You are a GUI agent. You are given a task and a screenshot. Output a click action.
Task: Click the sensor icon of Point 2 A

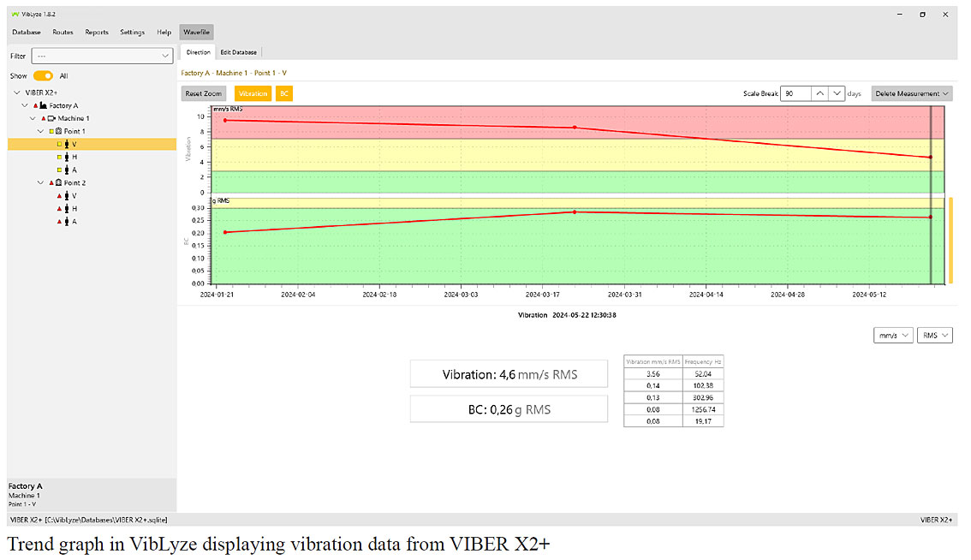coord(67,221)
